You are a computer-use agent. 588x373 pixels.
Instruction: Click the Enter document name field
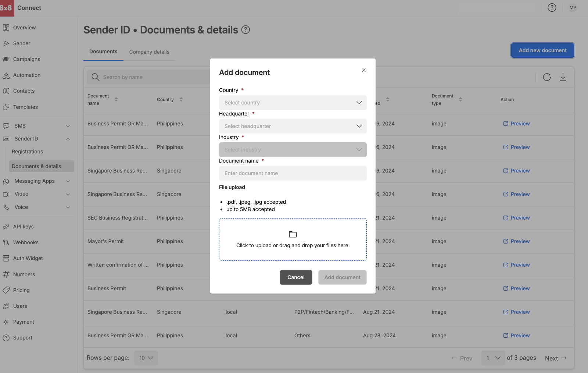[293, 173]
